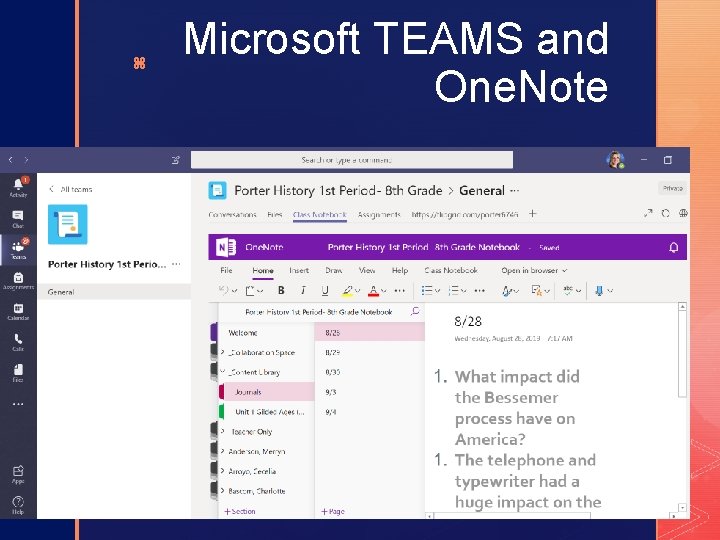Show more apps ellipsis in sidebar
720x540 pixels.
coord(18,404)
